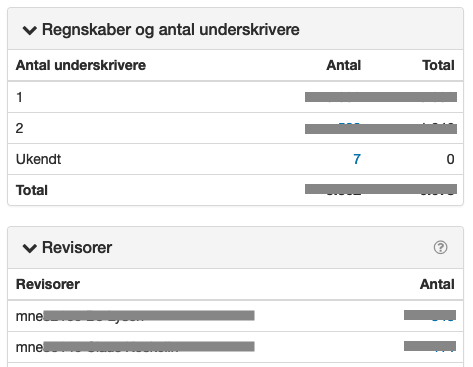Click the Revisorer panel title text
Screen dimensions: 473x367
click(77, 248)
